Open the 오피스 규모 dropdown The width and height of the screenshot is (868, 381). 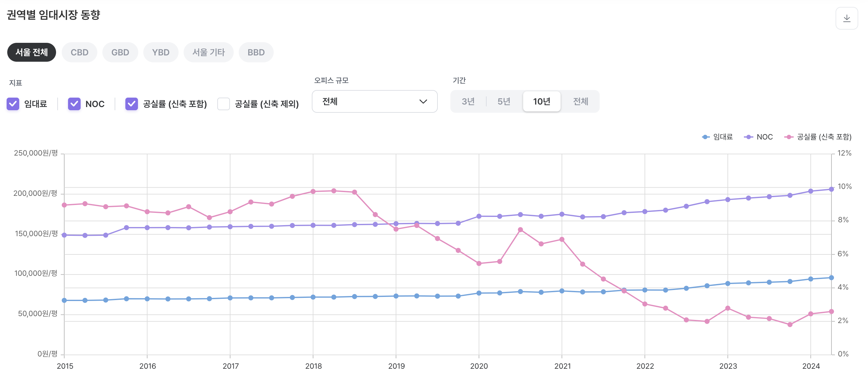click(374, 101)
